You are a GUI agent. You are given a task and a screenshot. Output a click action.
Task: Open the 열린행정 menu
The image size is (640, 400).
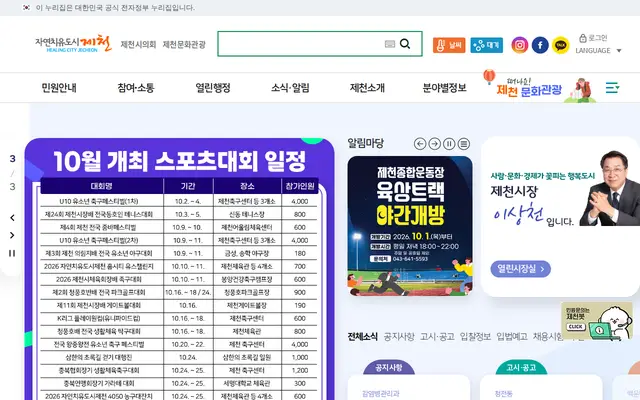pyautogui.click(x=213, y=87)
